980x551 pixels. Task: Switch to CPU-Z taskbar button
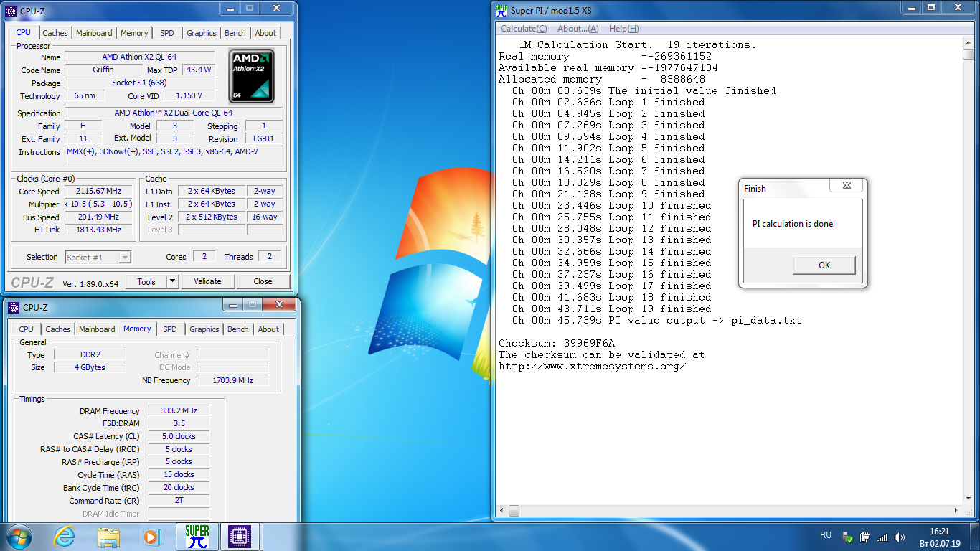pyautogui.click(x=240, y=537)
